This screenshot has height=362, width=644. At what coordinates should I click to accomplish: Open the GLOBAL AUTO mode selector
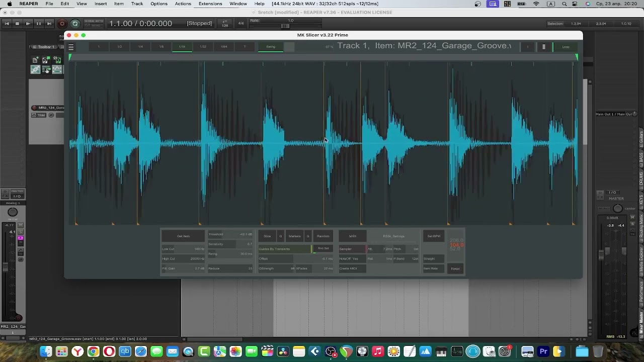point(94,24)
